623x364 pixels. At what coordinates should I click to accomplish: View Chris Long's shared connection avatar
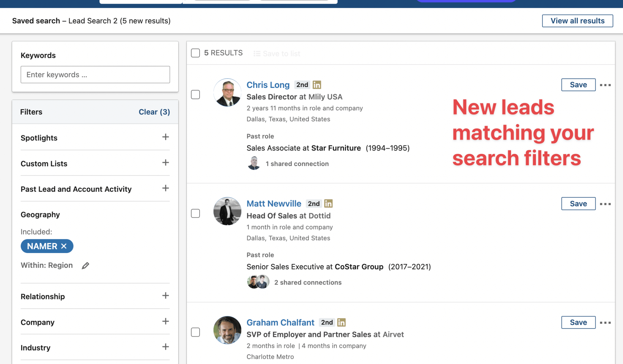coord(254,163)
